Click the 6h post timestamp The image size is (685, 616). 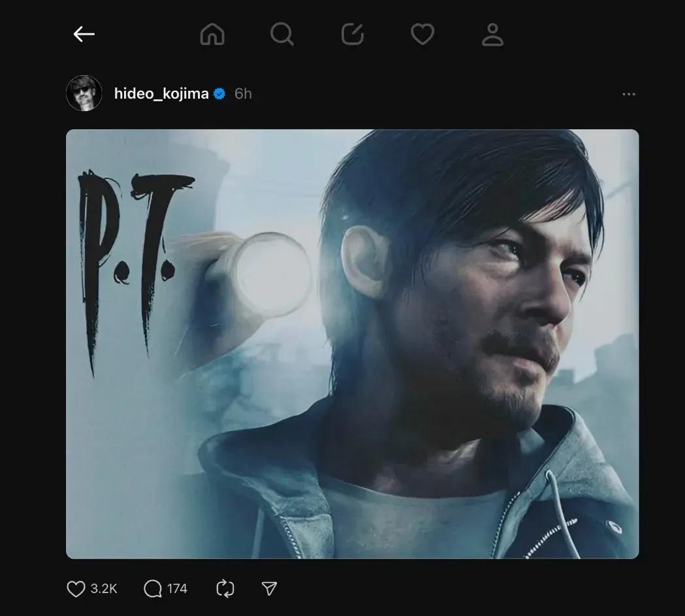pos(243,93)
